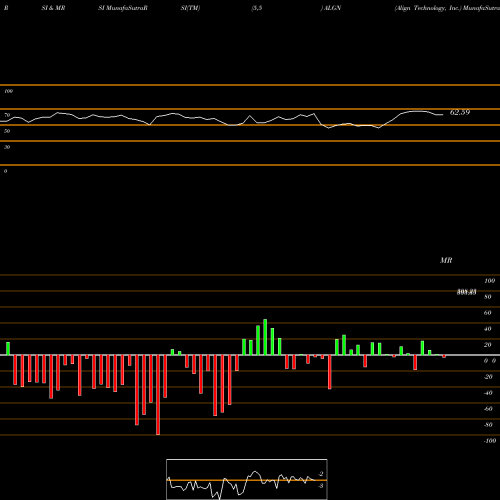Click the "(Align Technology, Inc.) MunafaSutra" title
Viewport: 500px width, 500px height.
coord(447,8)
